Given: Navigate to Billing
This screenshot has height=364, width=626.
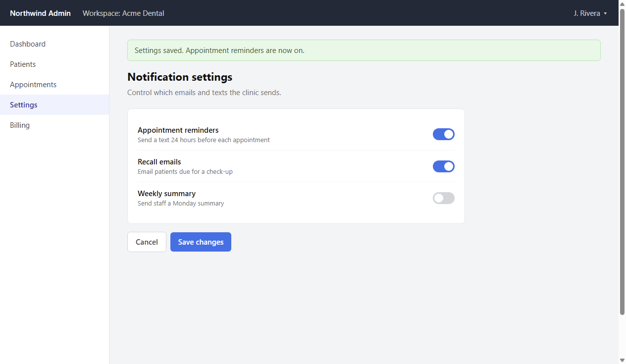Looking at the screenshot, I should point(54,125).
